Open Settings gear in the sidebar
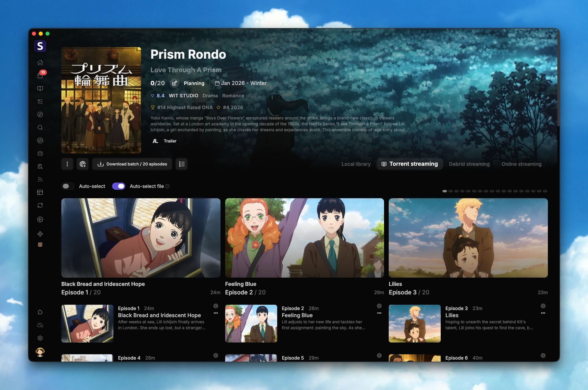The image size is (588, 390). (x=40, y=338)
